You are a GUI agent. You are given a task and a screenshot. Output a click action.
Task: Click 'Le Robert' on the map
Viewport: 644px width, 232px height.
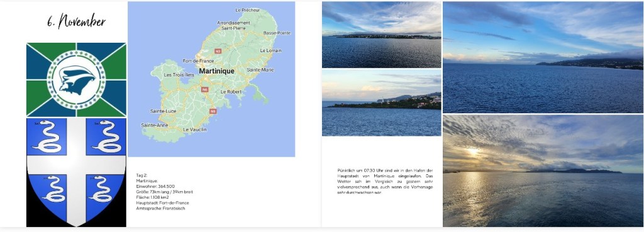click(231, 92)
